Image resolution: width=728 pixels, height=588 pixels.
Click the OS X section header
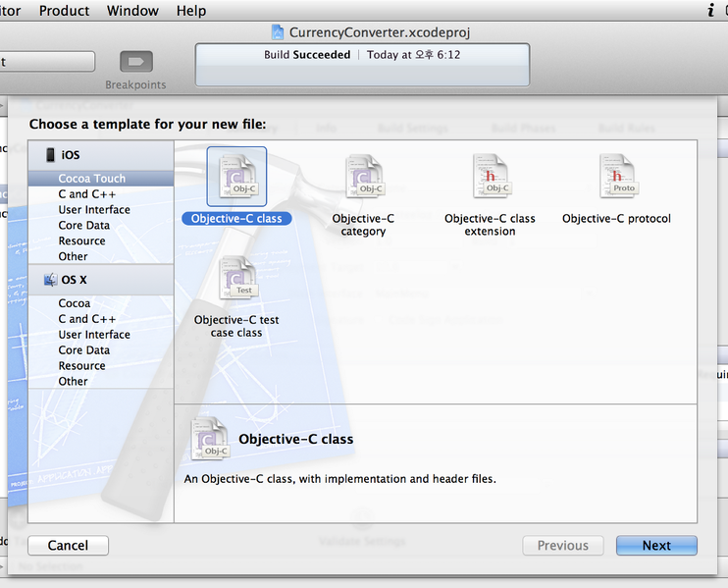[x=74, y=280]
